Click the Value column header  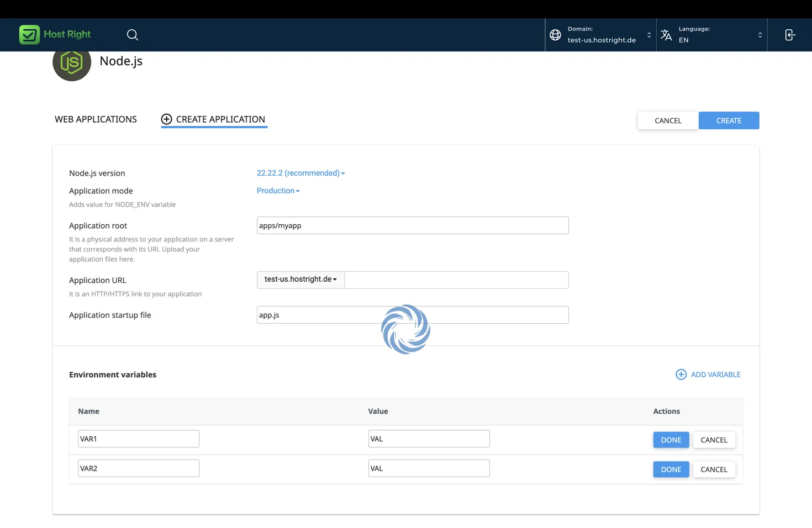pyautogui.click(x=378, y=411)
